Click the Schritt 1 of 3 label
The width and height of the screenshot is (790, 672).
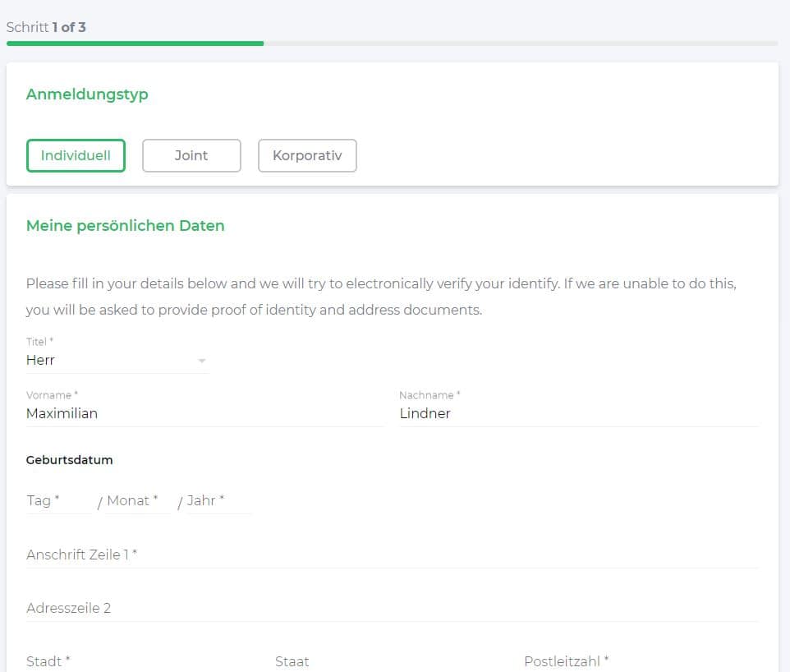pyautogui.click(x=46, y=27)
